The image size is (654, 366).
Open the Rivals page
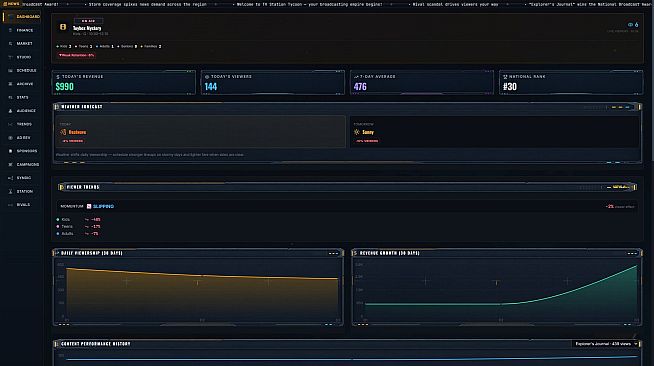23,205
